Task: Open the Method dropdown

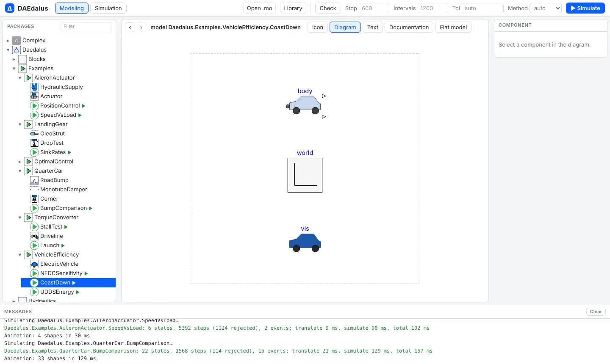Action: (x=546, y=8)
